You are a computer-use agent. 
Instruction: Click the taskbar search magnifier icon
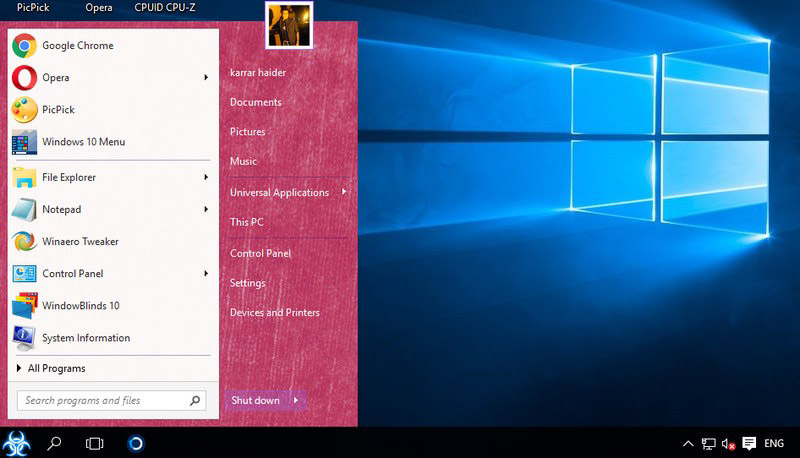click(x=54, y=443)
